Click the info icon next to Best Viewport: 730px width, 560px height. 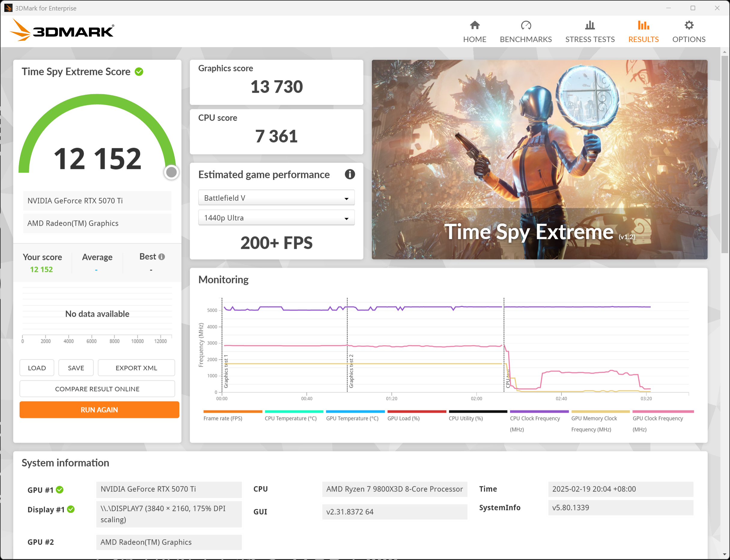click(x=162, y=257)
